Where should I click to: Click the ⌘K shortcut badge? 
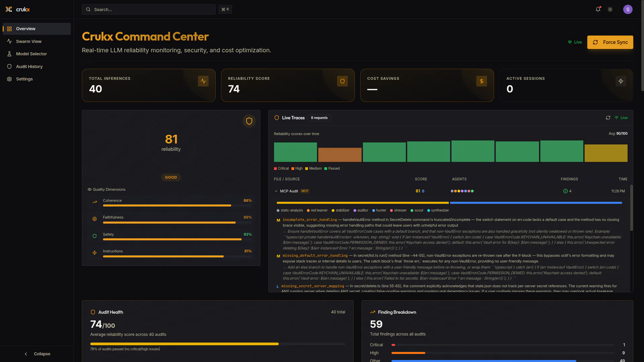click(x=225, y=9)
